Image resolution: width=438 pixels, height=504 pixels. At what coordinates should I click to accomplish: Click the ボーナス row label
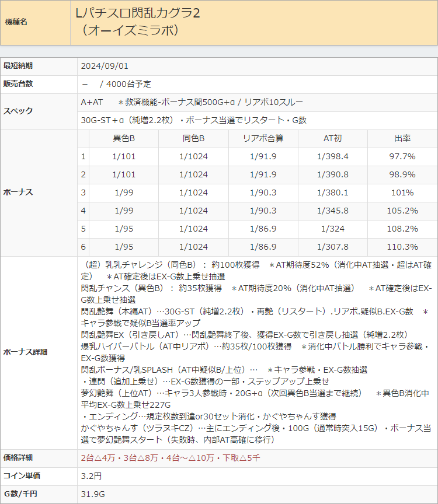pyautogui.click(x=18, y=192)
